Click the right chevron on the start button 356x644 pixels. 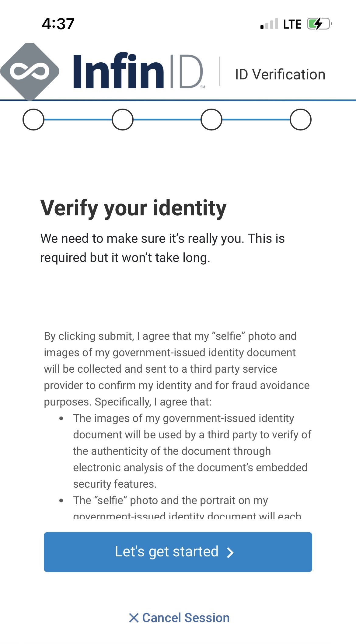230,552
